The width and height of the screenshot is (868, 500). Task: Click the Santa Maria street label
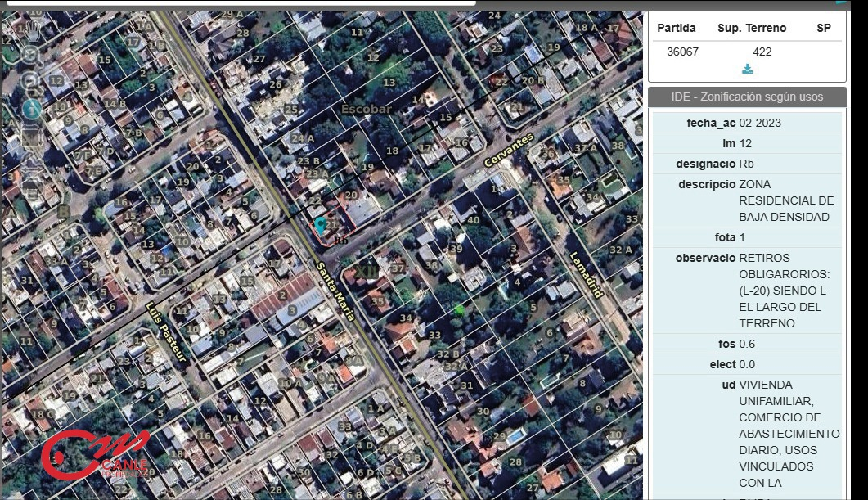(x=335, y=291)
